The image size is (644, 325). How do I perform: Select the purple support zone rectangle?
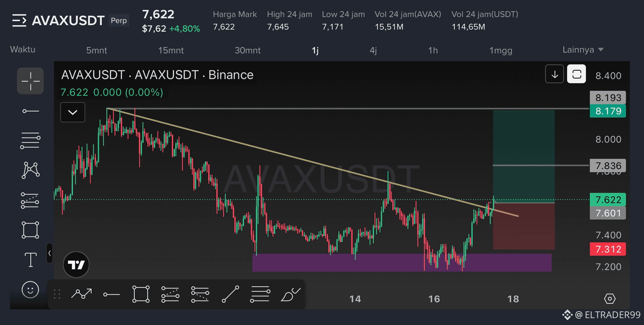point(402,263)
